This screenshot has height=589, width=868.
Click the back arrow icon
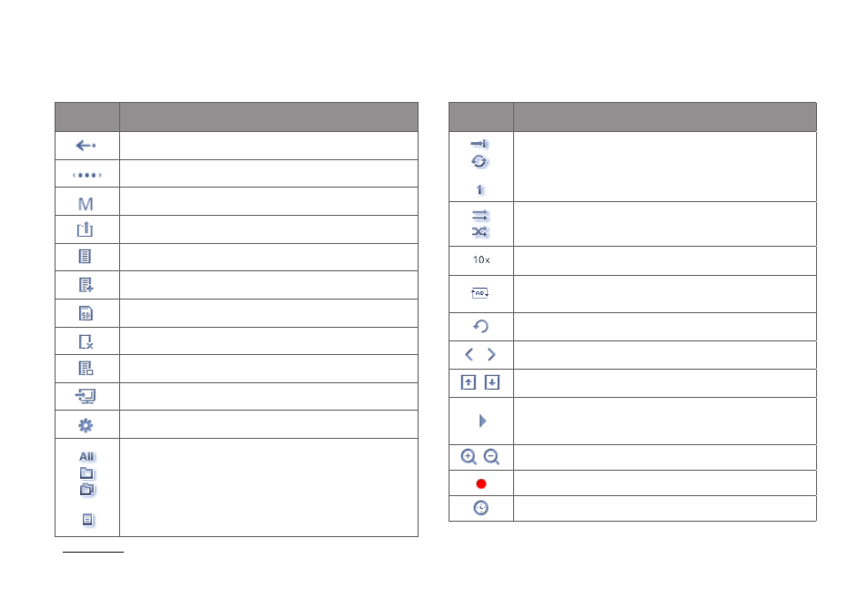86,146
